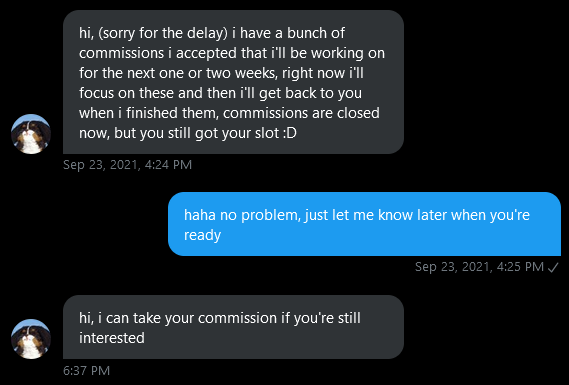Click the ":D" emoticon ending first message
The width and height of the screenshot is (569, 385).
point(289,133)
